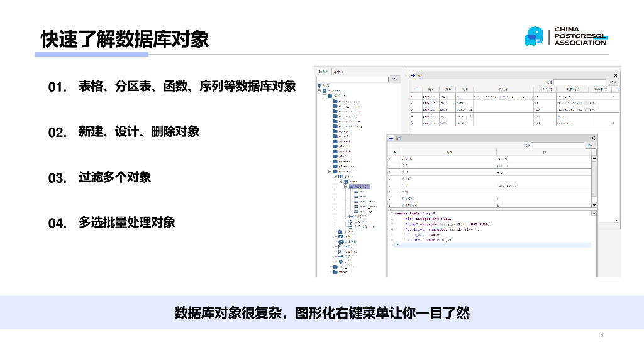Click the highlighted columns node in the tree
This screenshot has height=362, width=644.
pos(359,186)
